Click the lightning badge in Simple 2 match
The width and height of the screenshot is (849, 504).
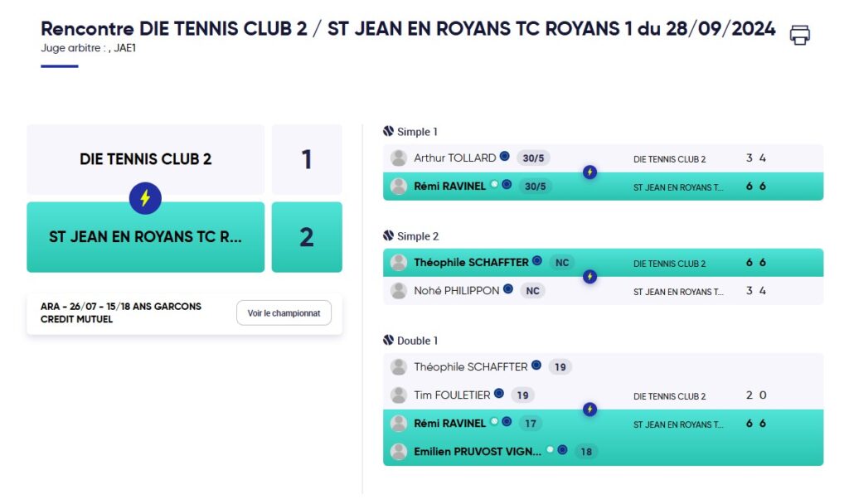tap(589, 277)
